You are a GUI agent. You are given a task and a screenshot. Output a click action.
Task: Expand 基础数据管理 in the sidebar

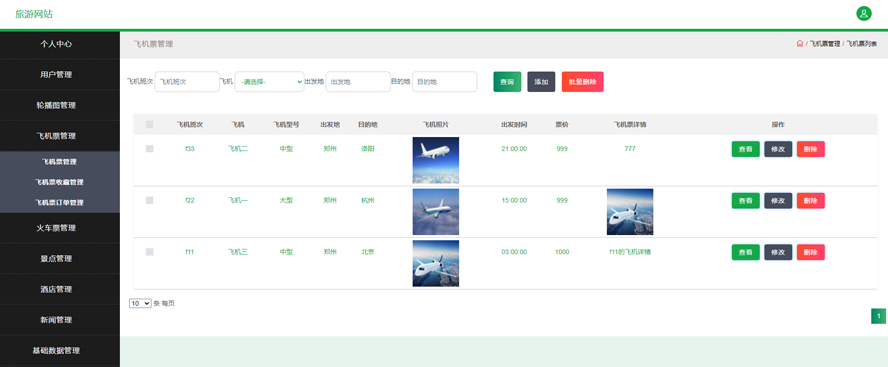coord(56,350)
